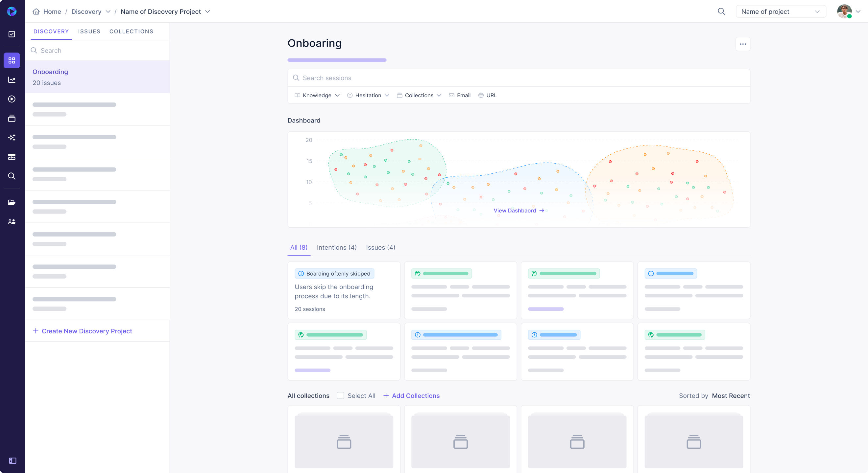The image size is (868, 473).
Task: Open the analytics chart panel in sidebar
Action: (12, 80)
